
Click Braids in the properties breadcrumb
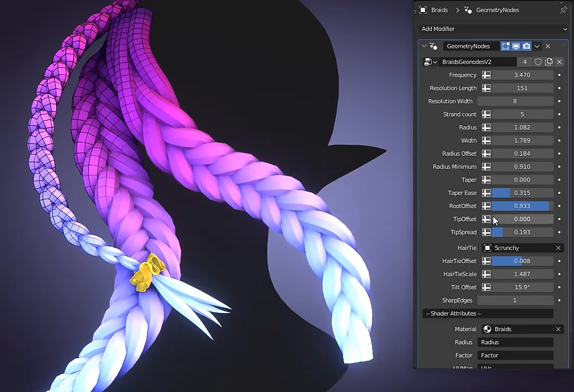pos(439,10)
